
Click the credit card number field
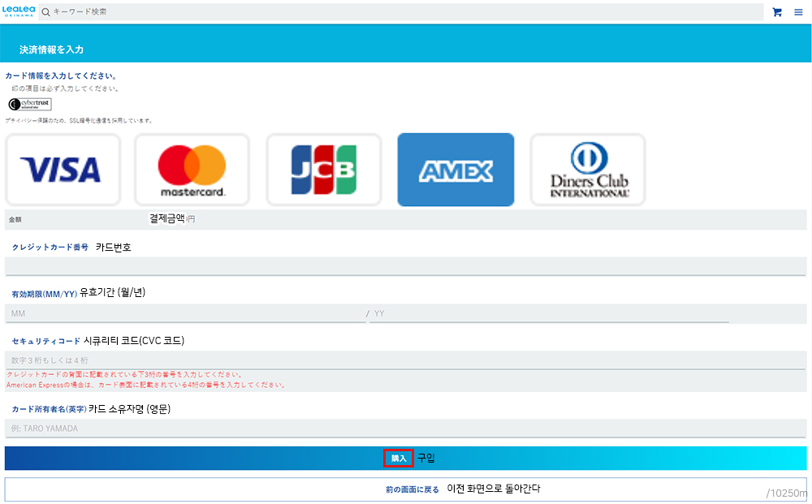[405, 266]
